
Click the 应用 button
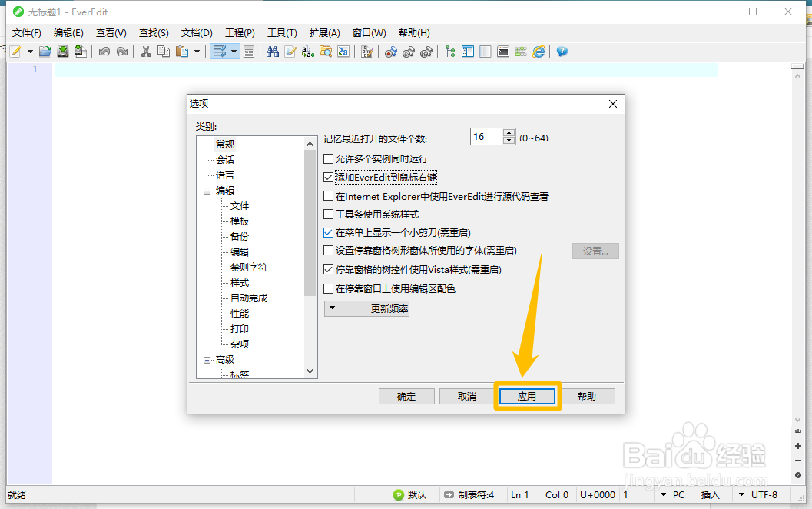tap(527, 397)
